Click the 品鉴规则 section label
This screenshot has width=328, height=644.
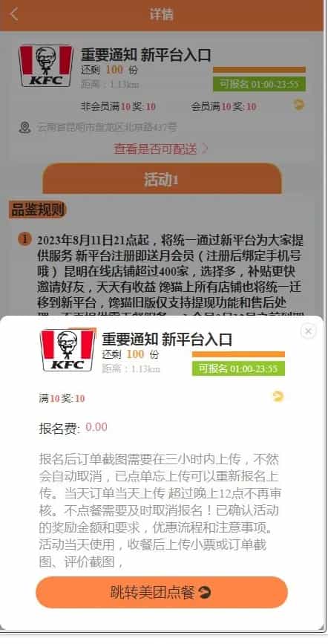(37, 210)
